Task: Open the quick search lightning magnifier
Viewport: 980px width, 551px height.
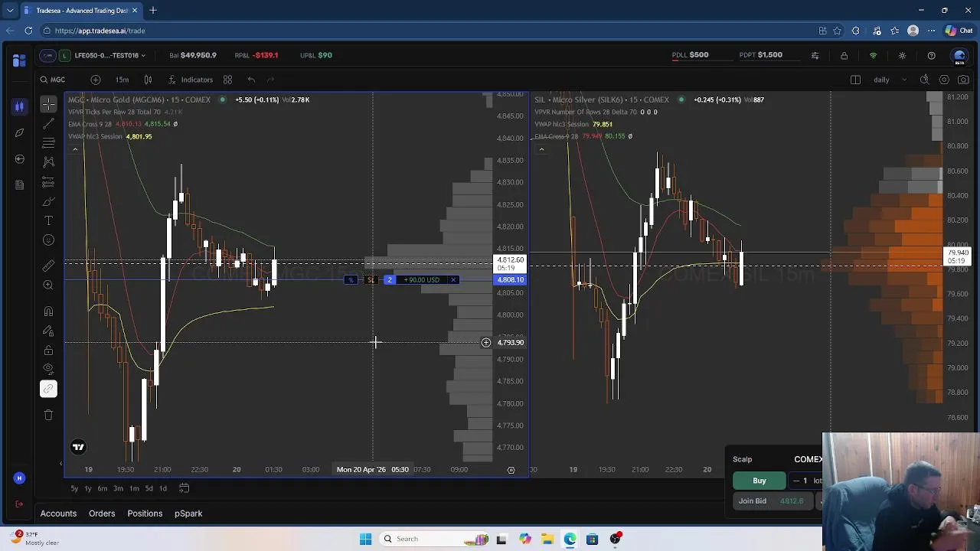Action: [x=924, y=80]
